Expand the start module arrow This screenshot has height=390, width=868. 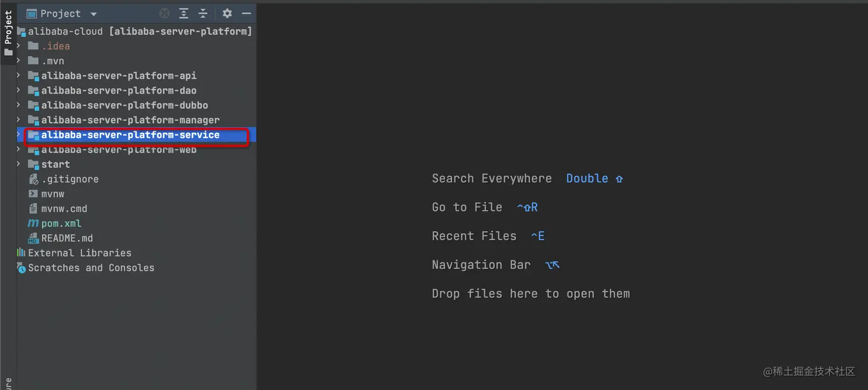tap(19, 164)
